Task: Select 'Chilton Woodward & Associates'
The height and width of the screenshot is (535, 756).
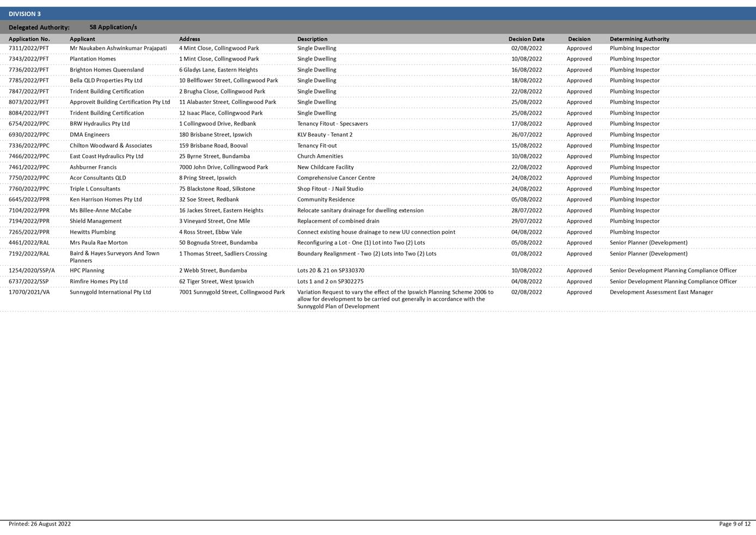Action: 111,145
